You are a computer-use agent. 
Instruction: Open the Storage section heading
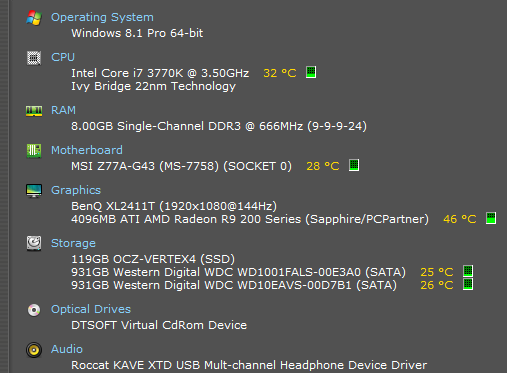pyautogui.click(x=73, y=243)
